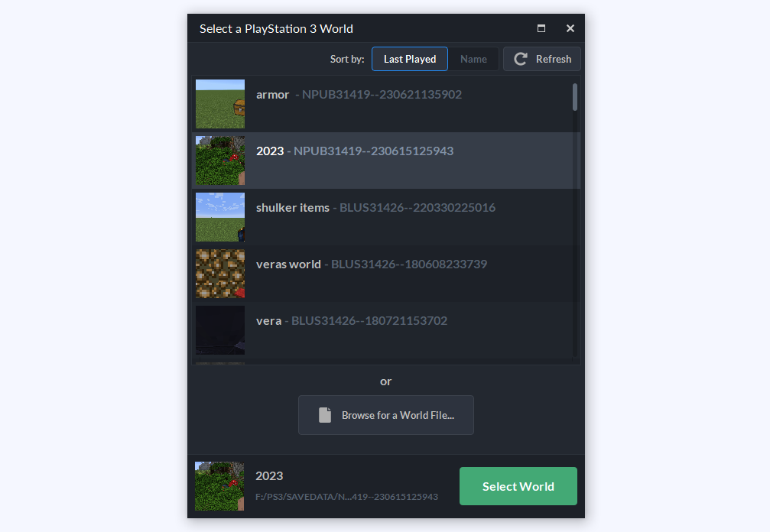Viewport: 770px width, 532px height.
Task: Select the armor world row
Action: click(x=386, y=104)
